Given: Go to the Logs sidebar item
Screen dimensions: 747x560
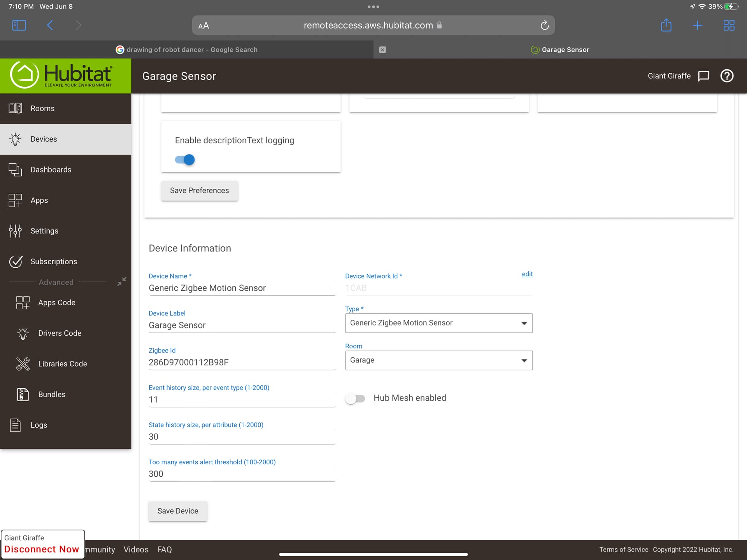Looking at the screenshot, I should pos(39,425).
